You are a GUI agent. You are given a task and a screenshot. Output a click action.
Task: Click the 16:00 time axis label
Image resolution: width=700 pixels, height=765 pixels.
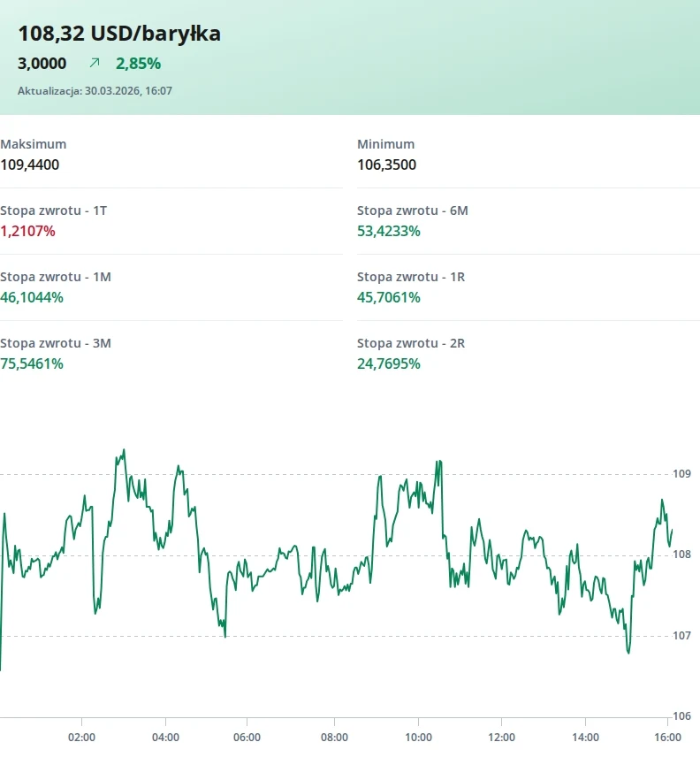[667, 737]
